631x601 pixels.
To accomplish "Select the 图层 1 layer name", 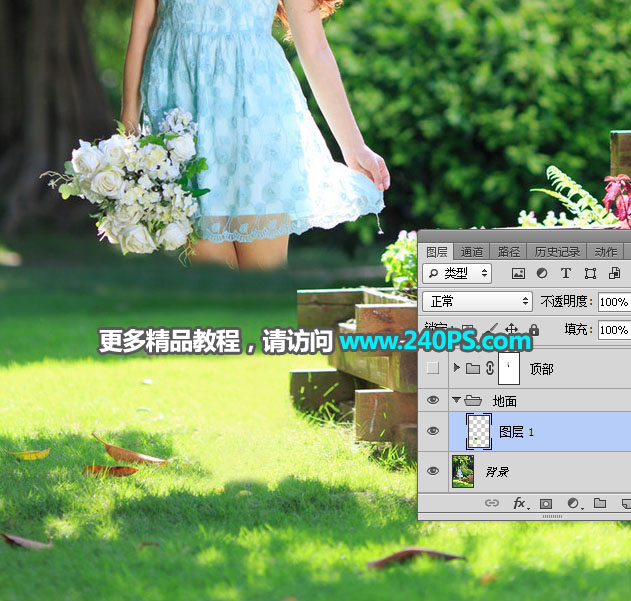I will (x=516, y=432).
